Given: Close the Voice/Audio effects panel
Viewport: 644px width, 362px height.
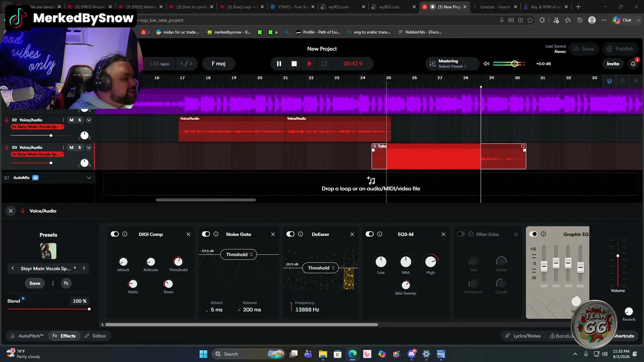Looking at the screenshot, I should [x=11, y=211].
